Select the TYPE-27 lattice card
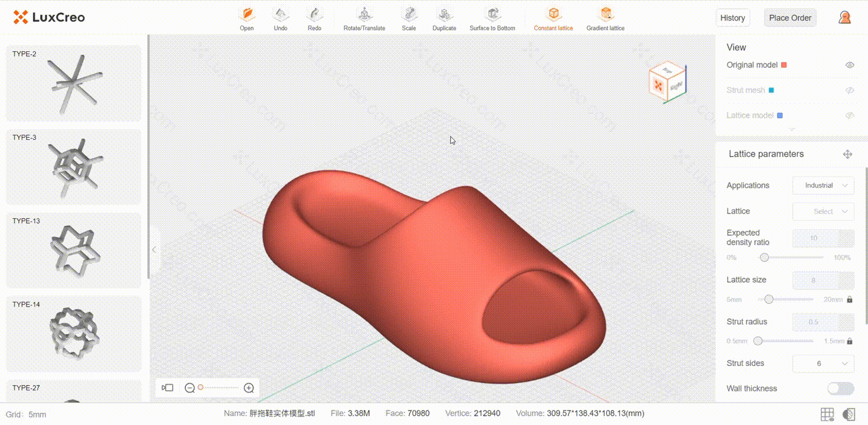This screenshot has width=868, height=425. pyautogui.click(x=74, y=391)
